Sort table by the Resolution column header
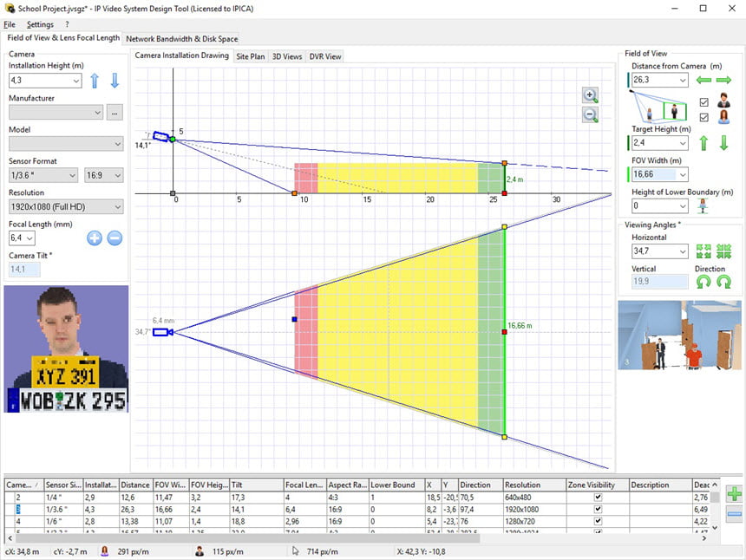 tap(534, 485)
